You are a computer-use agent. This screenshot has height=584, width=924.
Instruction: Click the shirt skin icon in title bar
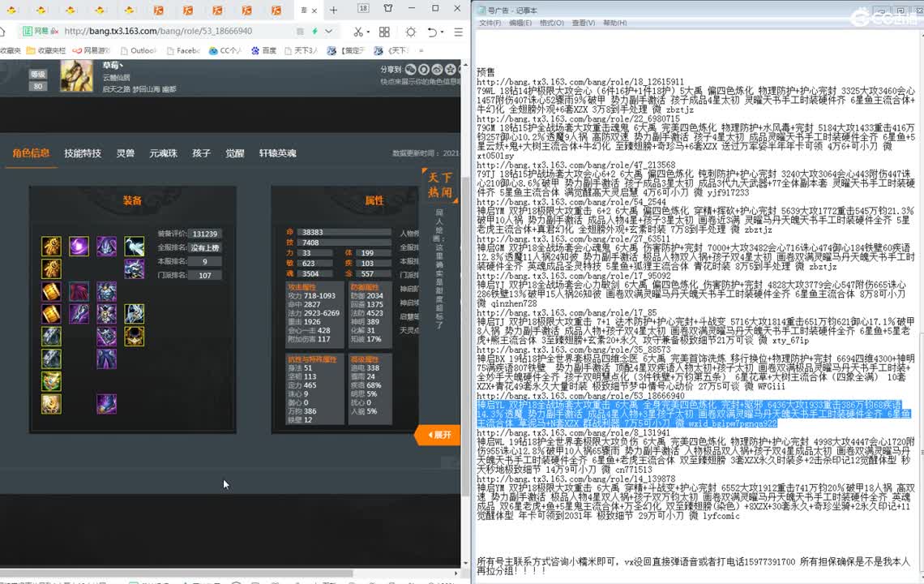click(x=388, y=9)
